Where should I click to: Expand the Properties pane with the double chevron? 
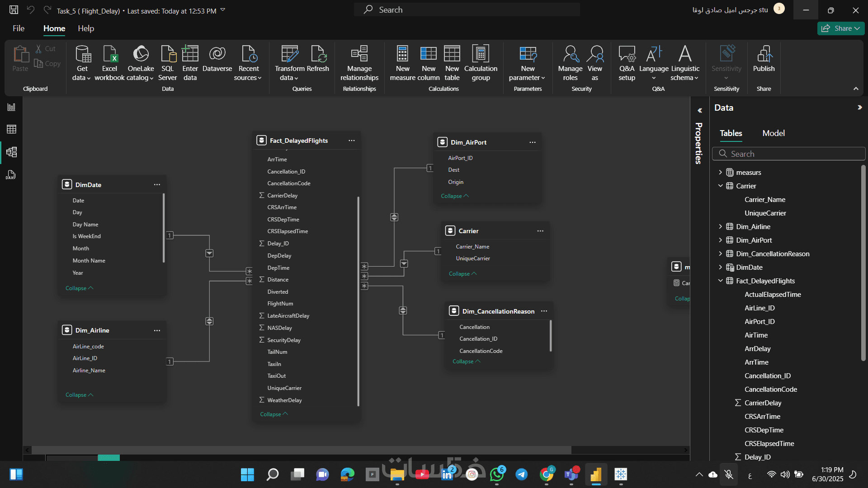pos(699,110)
